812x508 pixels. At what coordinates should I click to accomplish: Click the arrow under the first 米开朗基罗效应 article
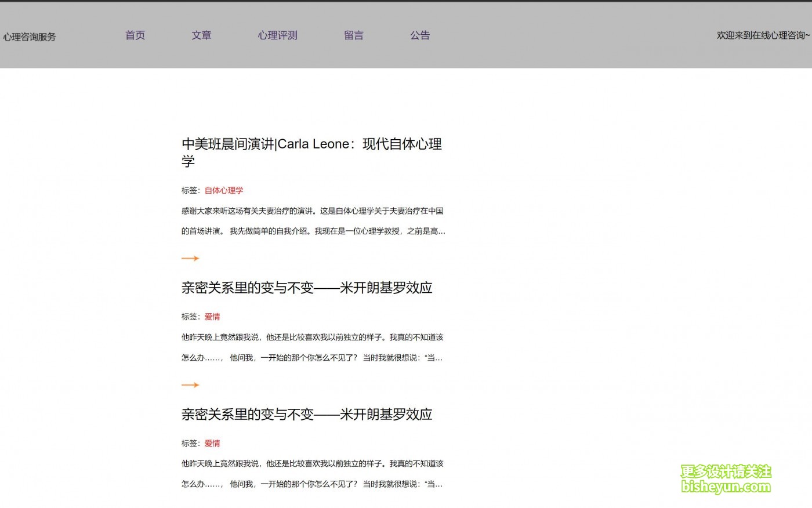(x=190, y=384)
